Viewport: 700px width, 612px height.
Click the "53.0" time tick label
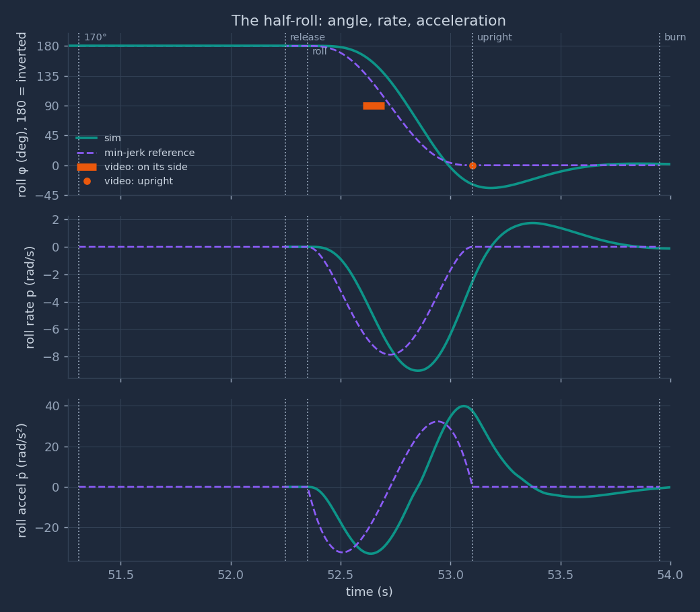[450, 575]
